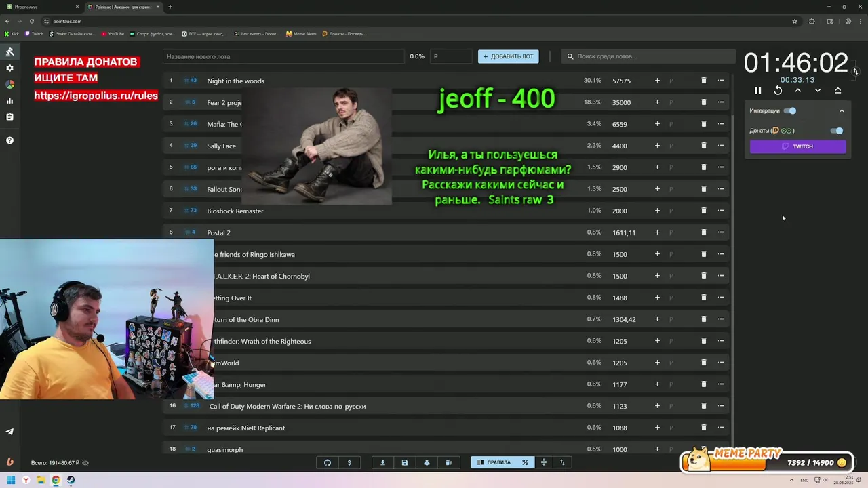
Task: Add amount to Bioshock Remaster lot
Action: point(657,211)
